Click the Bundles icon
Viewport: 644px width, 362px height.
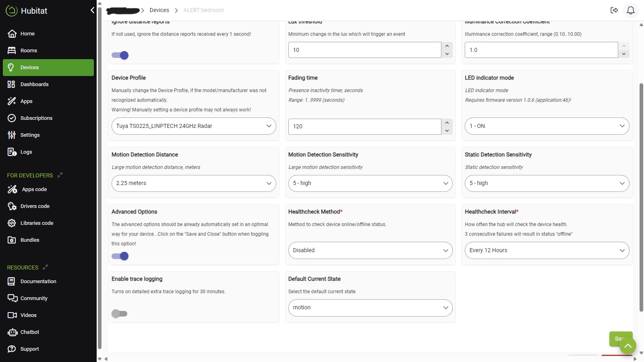click(12, 240)
